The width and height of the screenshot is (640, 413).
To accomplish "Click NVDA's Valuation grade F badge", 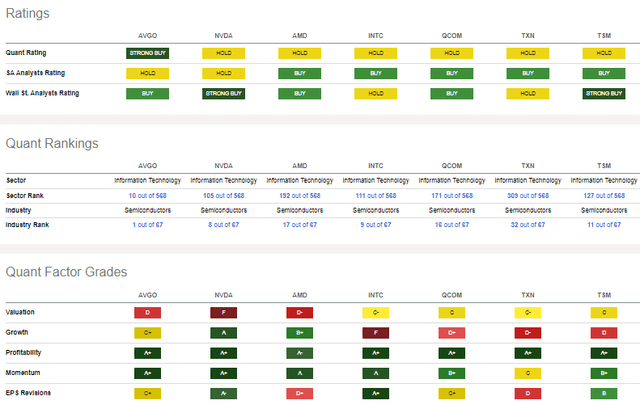I will [224, 313].
